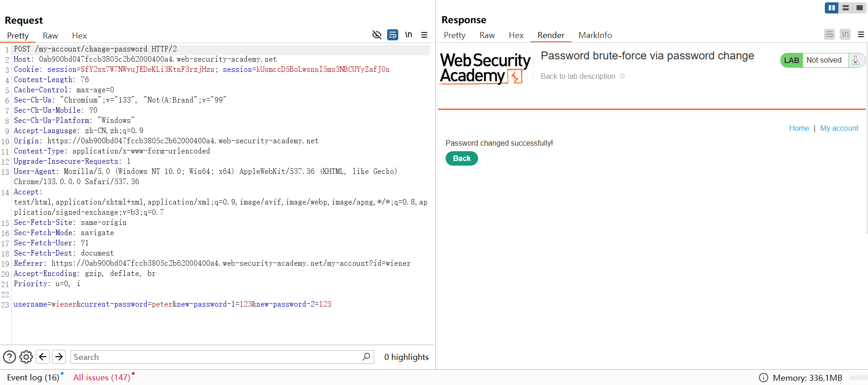This screenshot has width=868, height=385.
Task: Expand the Back to lab description link
Action: [x=582, y=76]
